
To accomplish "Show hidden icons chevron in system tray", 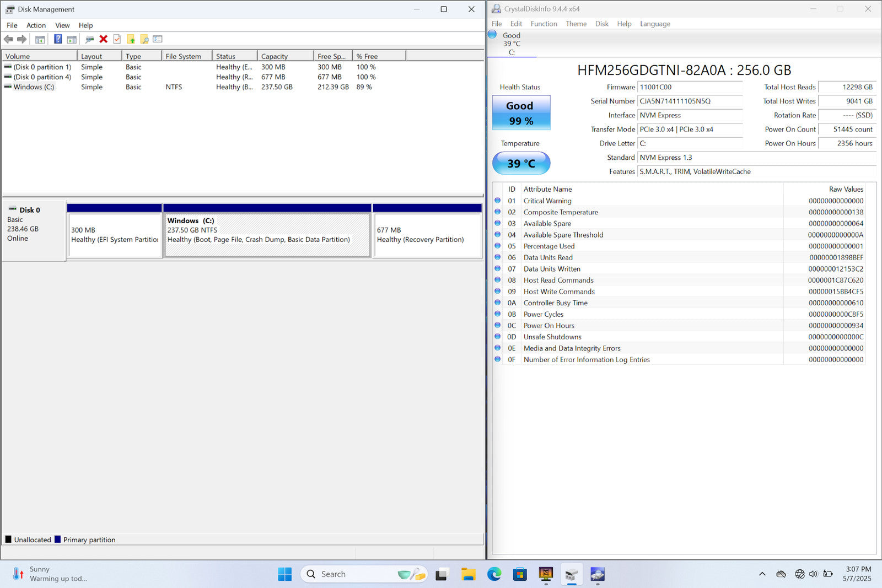I will tap(762, 574).
